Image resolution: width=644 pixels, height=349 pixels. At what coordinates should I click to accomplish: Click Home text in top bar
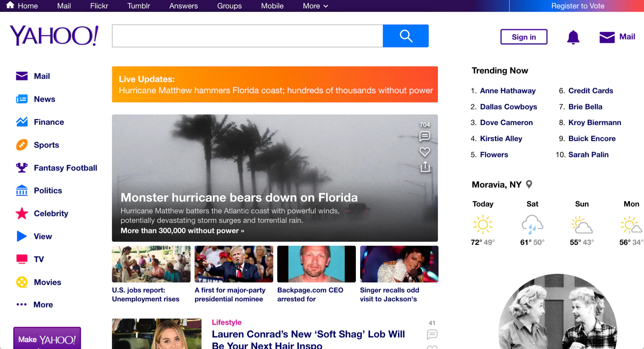[28, 6]
